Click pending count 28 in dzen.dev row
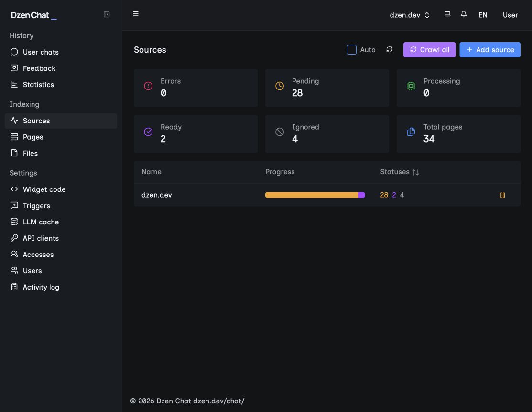The width and height of the screenshot is (532, 412). pos(384,195)
